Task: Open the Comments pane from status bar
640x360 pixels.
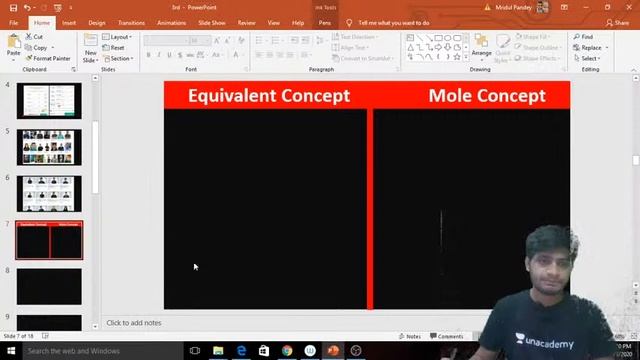Action: [447, 336]
